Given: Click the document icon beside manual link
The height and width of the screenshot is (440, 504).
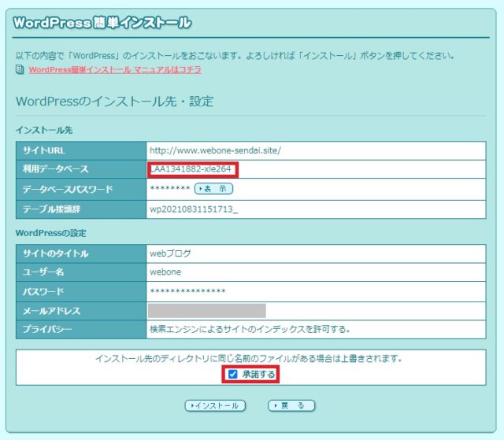Looking at the screenshot, I should 20,69.
